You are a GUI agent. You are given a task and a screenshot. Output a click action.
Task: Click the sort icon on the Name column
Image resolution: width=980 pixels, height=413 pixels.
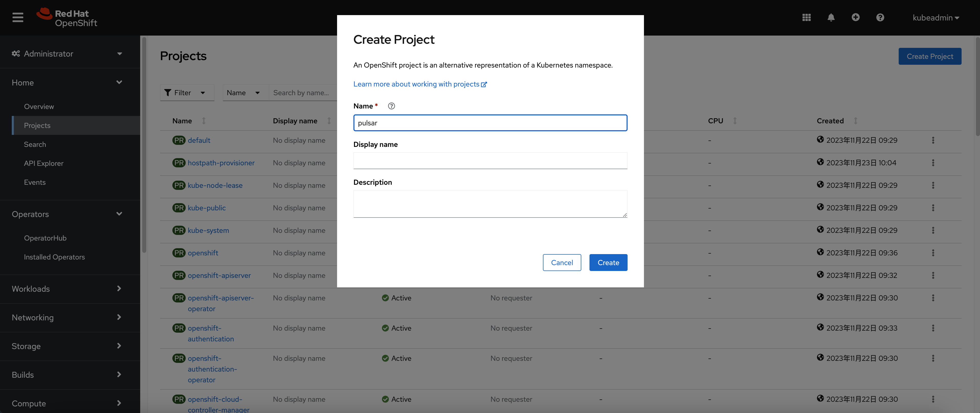point(204,121)
